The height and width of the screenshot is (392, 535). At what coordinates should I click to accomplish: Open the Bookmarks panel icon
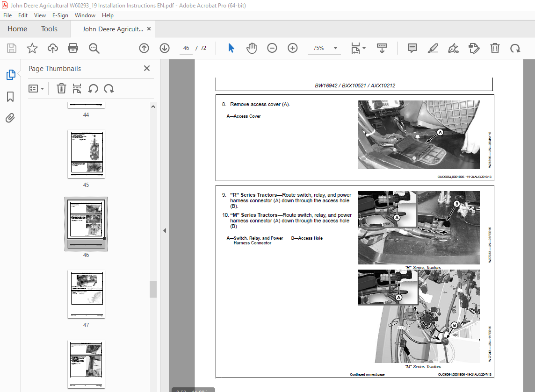point(10,96)
